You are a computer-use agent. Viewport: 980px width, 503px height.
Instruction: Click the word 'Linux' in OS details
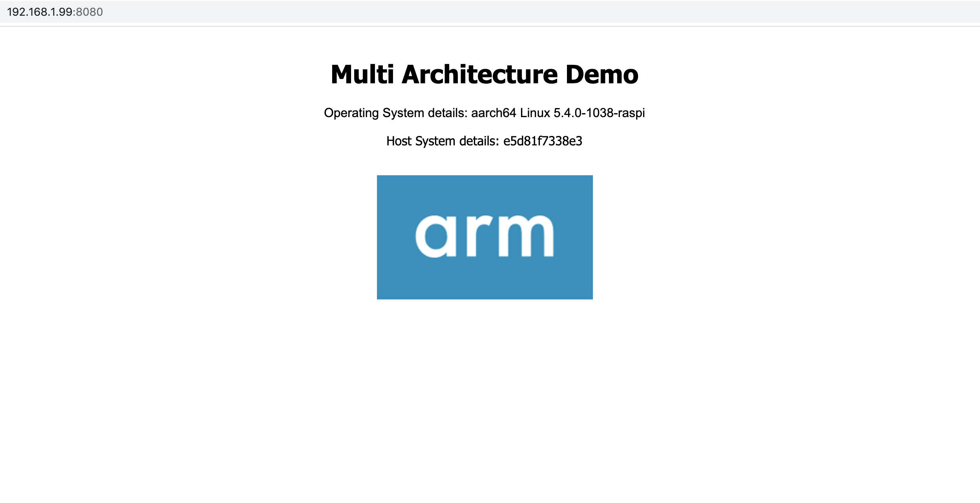click(535, 113)
